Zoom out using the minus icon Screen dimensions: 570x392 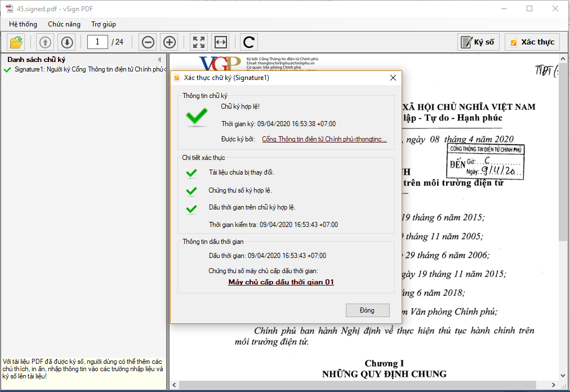(x=148, y=42)
